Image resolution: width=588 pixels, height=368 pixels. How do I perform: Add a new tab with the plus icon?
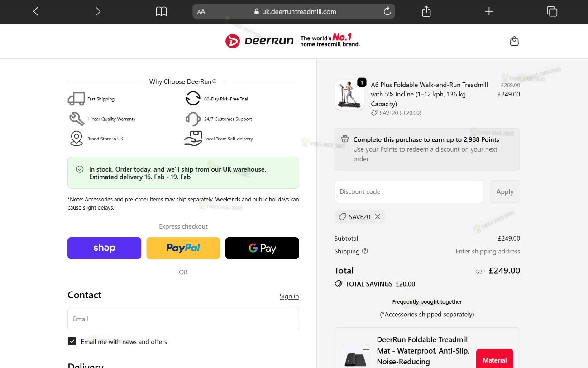click(489, 11)
